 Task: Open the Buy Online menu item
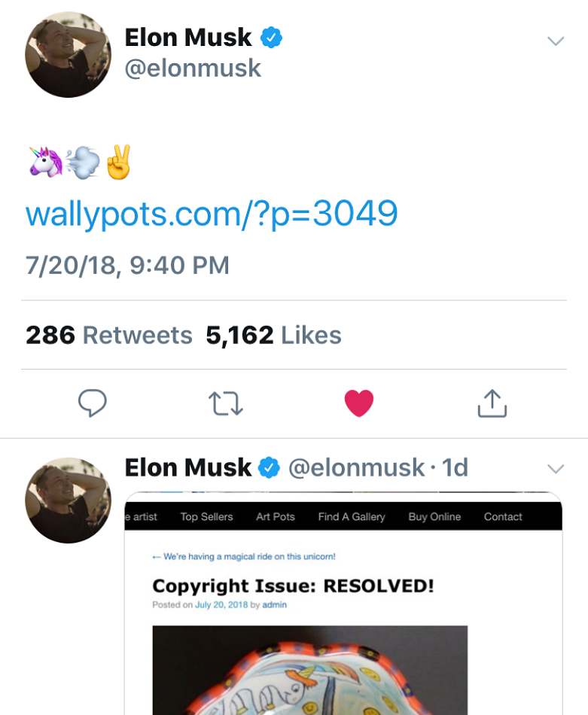tap(434, 516)
